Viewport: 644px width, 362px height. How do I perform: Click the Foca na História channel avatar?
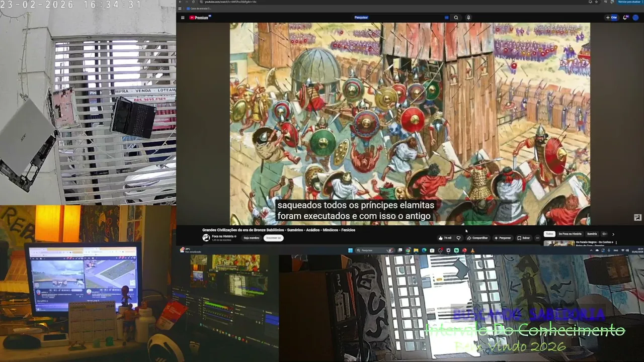coord(206,238)
